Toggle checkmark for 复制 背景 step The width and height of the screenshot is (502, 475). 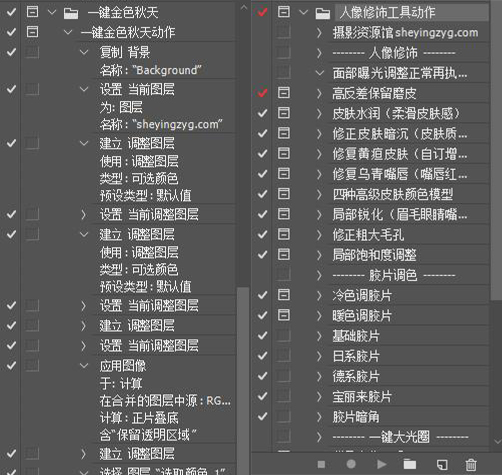(x=11, y=52)
